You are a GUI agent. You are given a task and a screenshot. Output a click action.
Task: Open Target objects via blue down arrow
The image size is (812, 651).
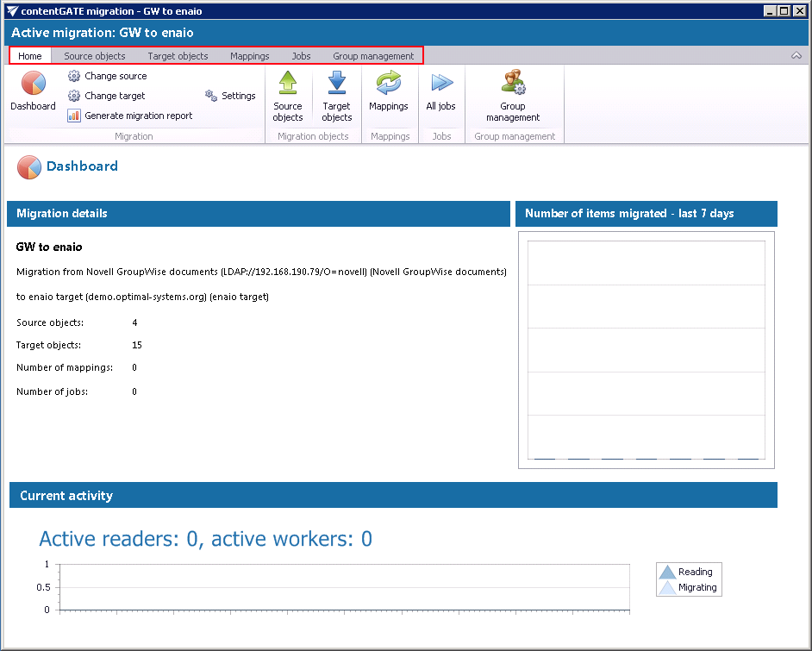(x=336, y=85)
